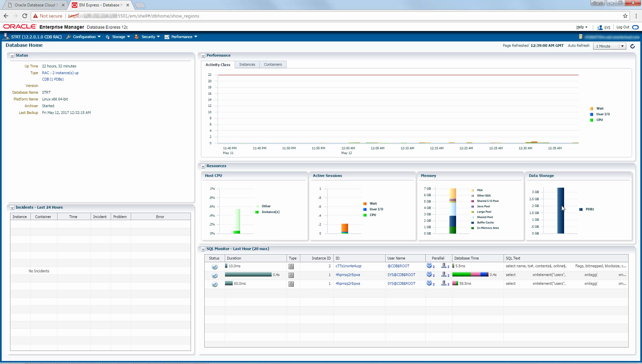Click the refresh page icon near Auto Refresh
Image resolution: width=642 pixels, height=364 pixels.
click(632, 46)
